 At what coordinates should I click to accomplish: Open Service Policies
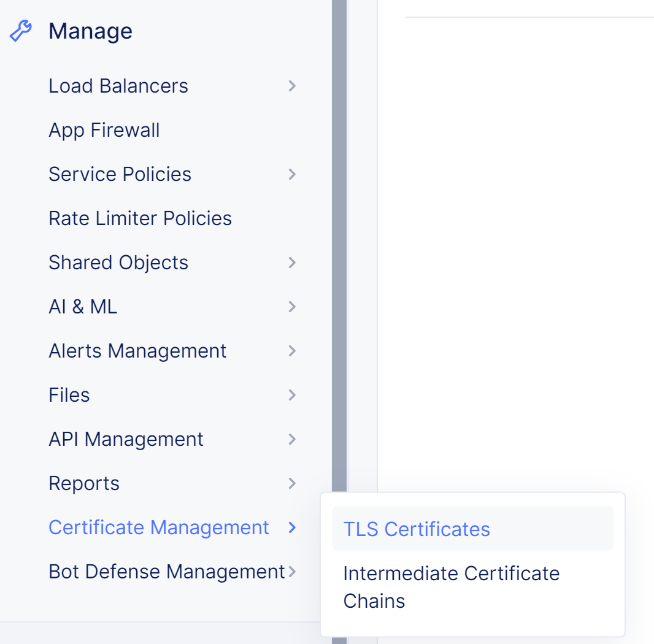coord(120,174)
